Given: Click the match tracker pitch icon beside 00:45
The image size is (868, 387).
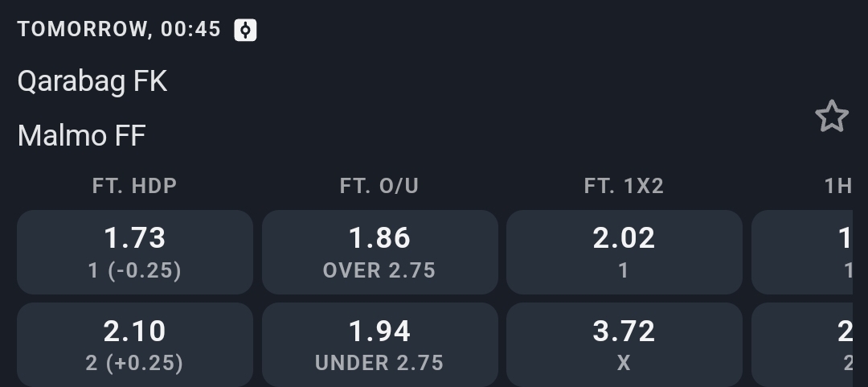Looking at the screenshot, I should coord(245,30).
